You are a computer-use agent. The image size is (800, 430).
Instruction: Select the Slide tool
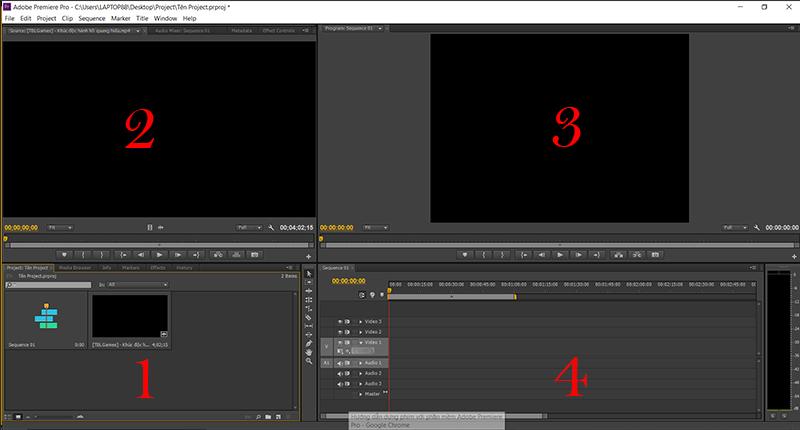pyautogui.click(x=309, y=335)
